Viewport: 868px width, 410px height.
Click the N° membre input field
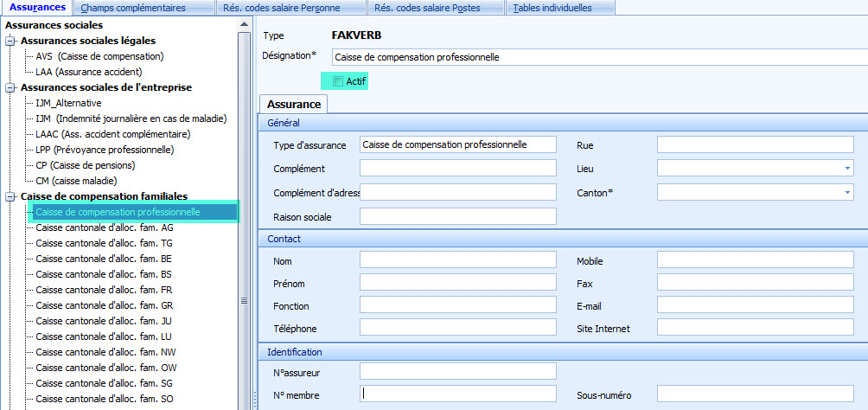[x=458, y=394]
